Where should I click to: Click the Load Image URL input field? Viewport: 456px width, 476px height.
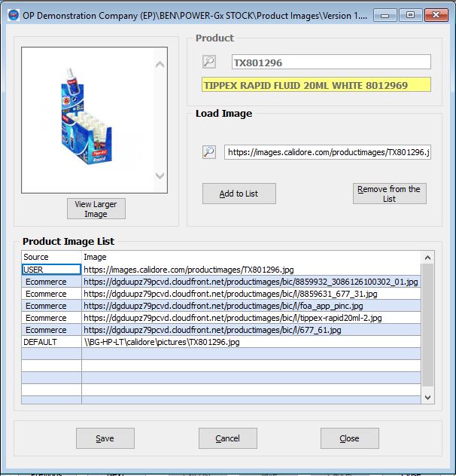(327, 152)
